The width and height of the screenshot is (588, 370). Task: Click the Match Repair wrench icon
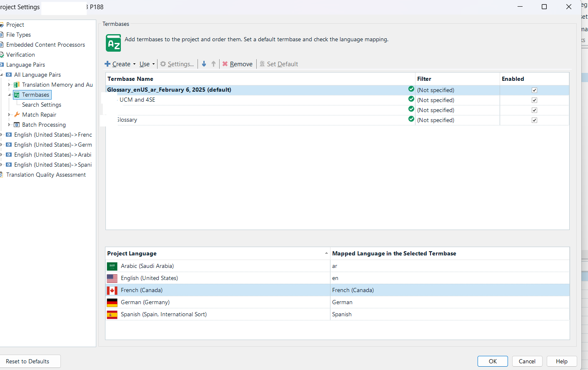click(x=17, y=115)
